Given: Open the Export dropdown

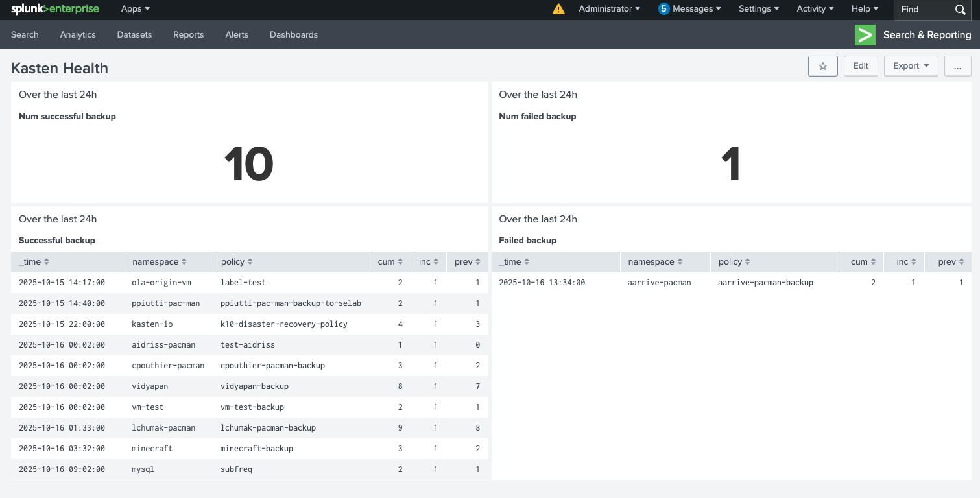Looking at the screenshot, I should point(911,66).
